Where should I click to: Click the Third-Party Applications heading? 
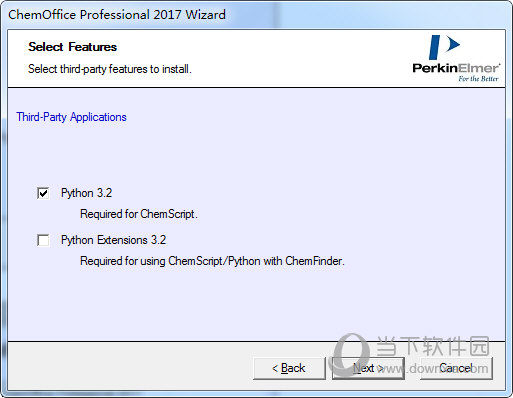pos(71,117)
